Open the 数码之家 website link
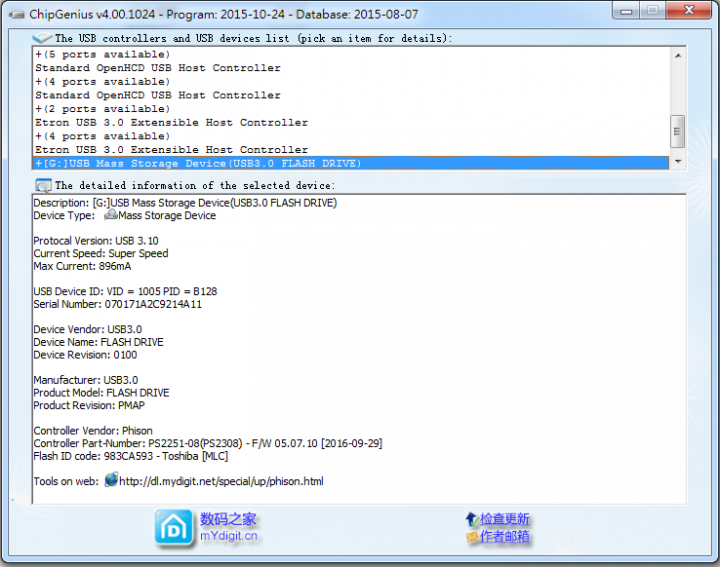The width and height of the screenshot is (720, 567). coord(228,519)
